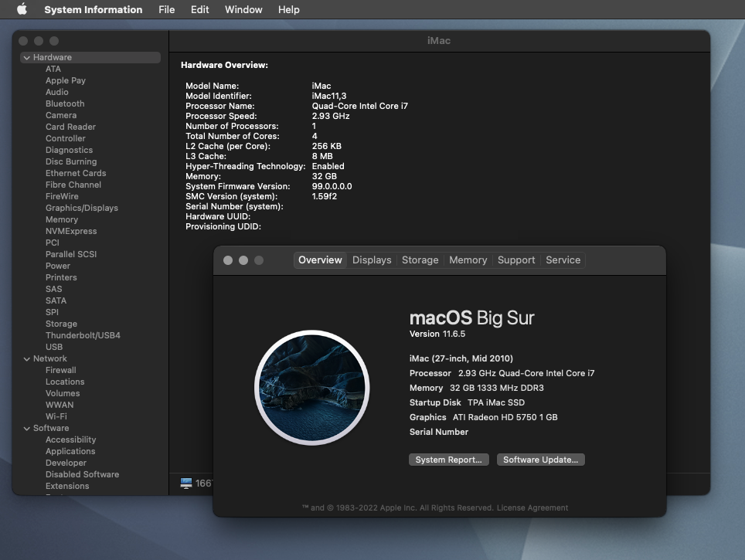Click the macOS Big Sur logo image

[312, 388]
